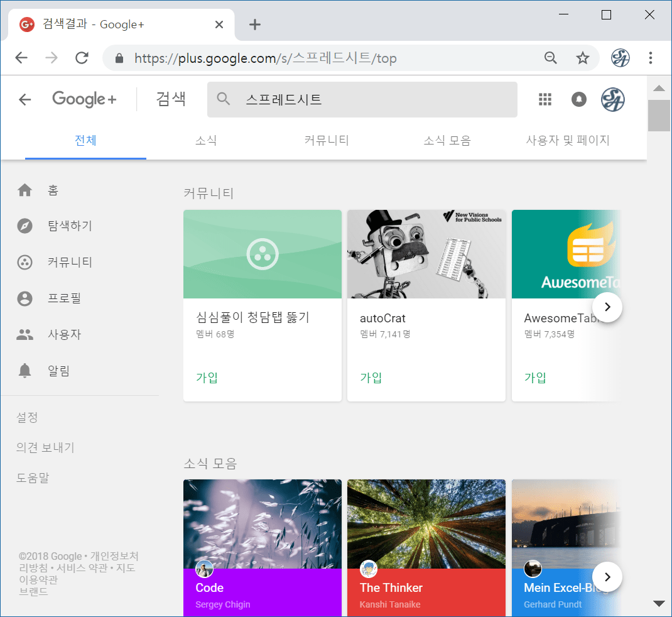Click the Google apps grid icon
The image size is (672, 617).
click(545, 99)
